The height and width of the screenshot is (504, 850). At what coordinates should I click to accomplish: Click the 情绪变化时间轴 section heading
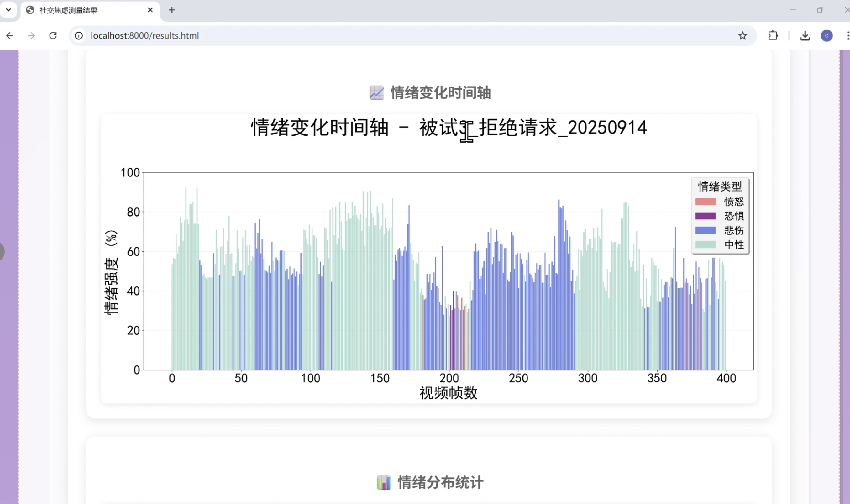tap(440, 93)
